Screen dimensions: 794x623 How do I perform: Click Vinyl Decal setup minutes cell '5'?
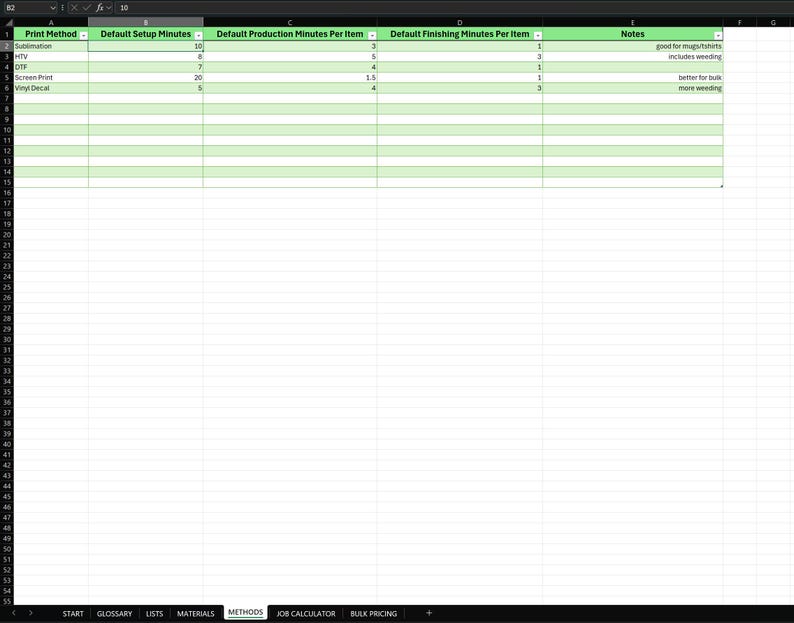[146, 88]
